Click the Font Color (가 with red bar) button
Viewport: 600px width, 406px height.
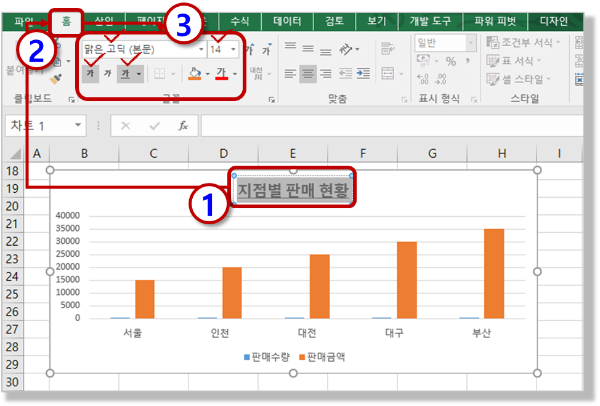click(222, 73)
